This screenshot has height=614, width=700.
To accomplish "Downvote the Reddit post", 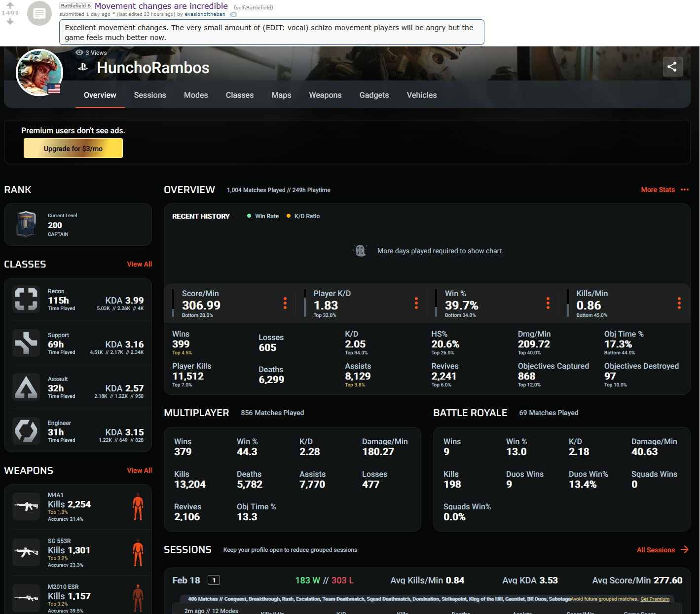I will [x=10, y=21].
